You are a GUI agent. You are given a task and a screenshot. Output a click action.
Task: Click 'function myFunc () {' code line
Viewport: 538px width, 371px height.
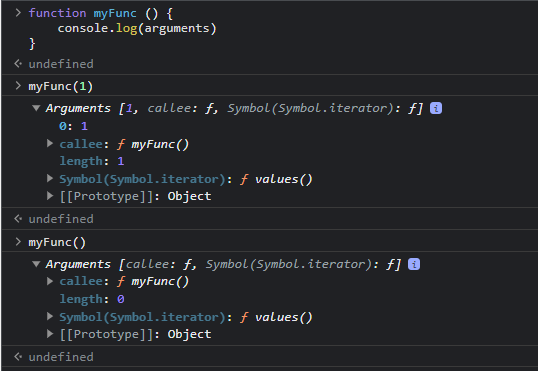tap(101, 14)
